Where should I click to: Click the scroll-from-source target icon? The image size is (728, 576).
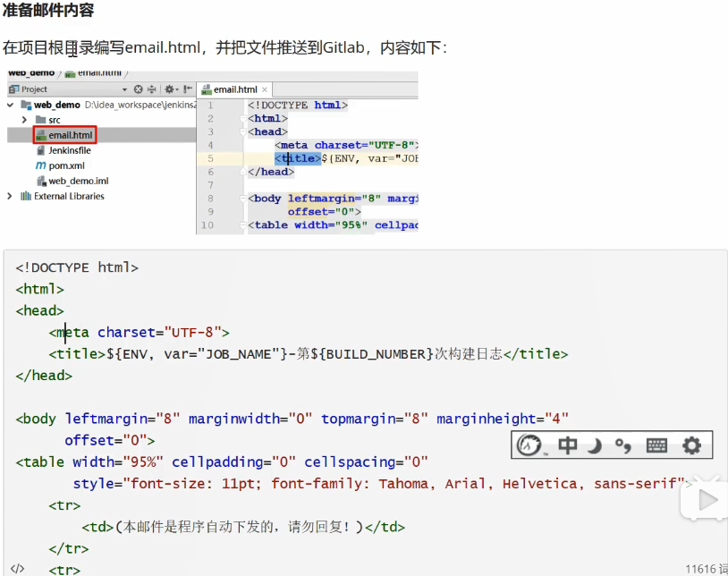[x=138, y=89]
